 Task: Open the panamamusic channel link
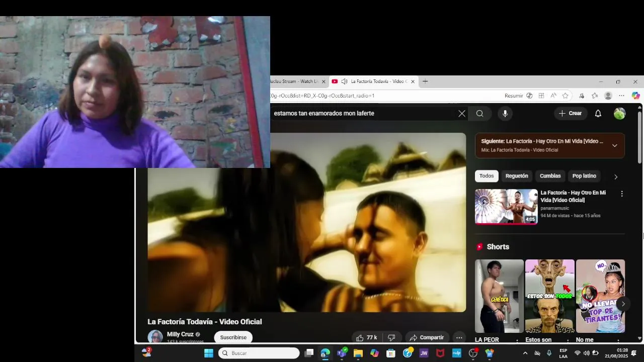coord(555,208)
